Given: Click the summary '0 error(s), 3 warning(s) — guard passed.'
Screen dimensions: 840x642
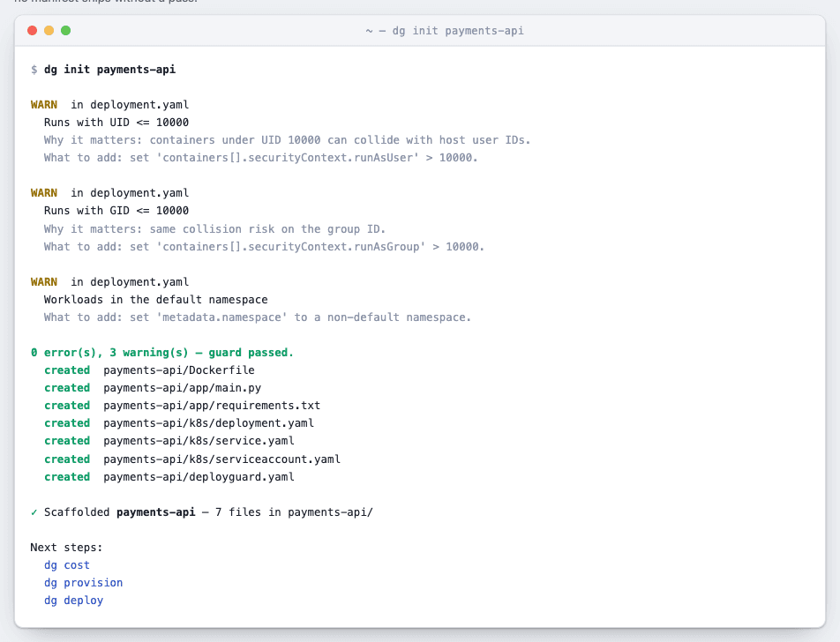Looking at the screenshot, I should [x=162, y=353].
